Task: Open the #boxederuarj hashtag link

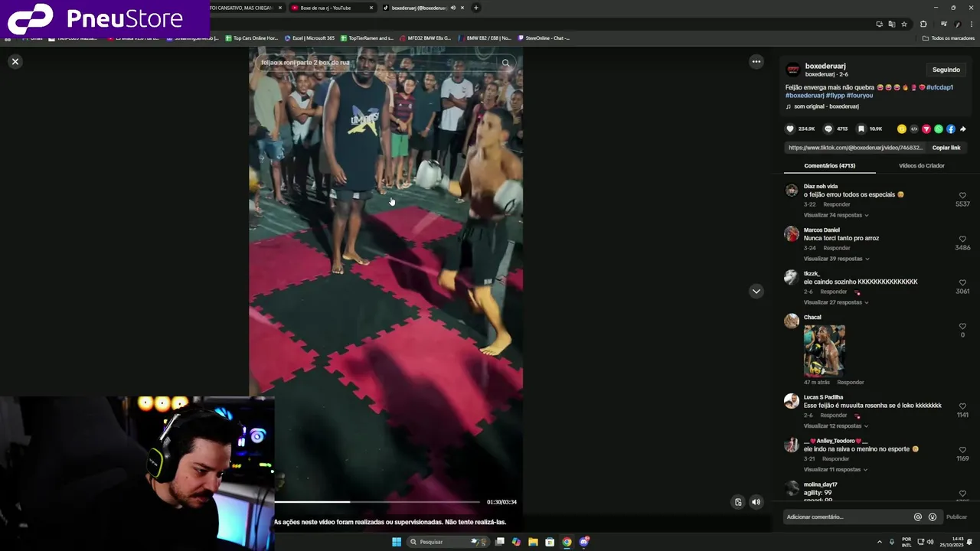Action: (804, 96)
